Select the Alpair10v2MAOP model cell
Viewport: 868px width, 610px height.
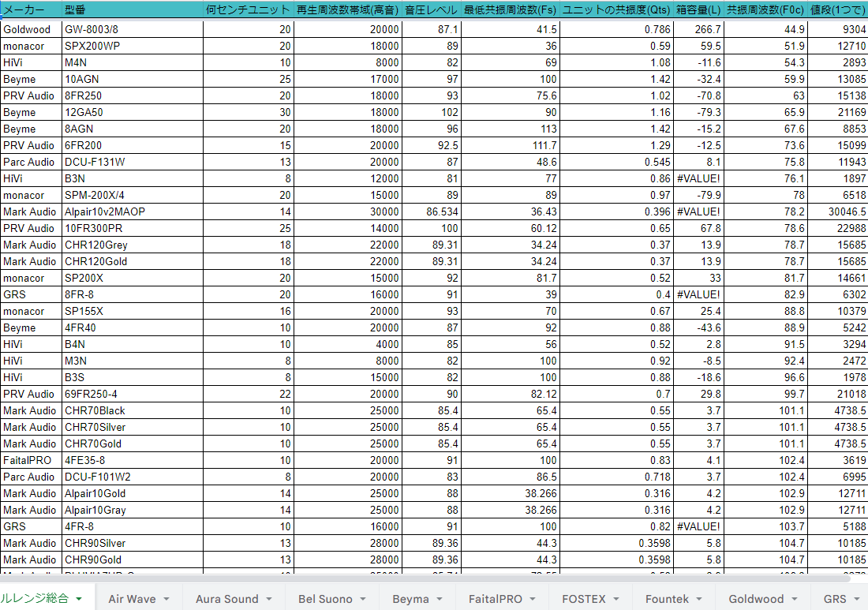click(x=133, y=212)
